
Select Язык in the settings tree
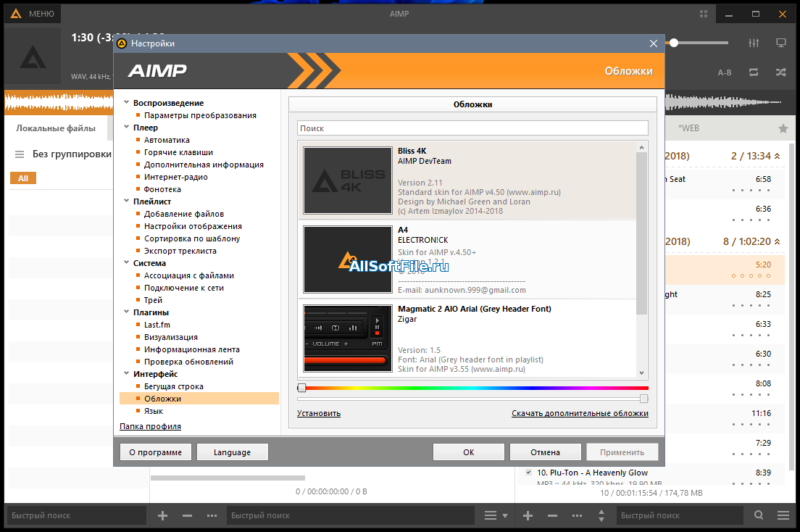[154, 411]
